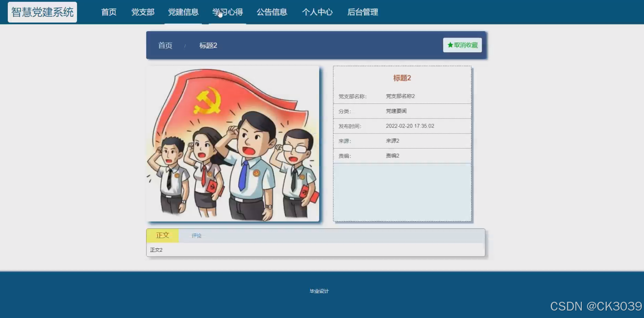Click the star icon on 取消收藏

point(450,45)
